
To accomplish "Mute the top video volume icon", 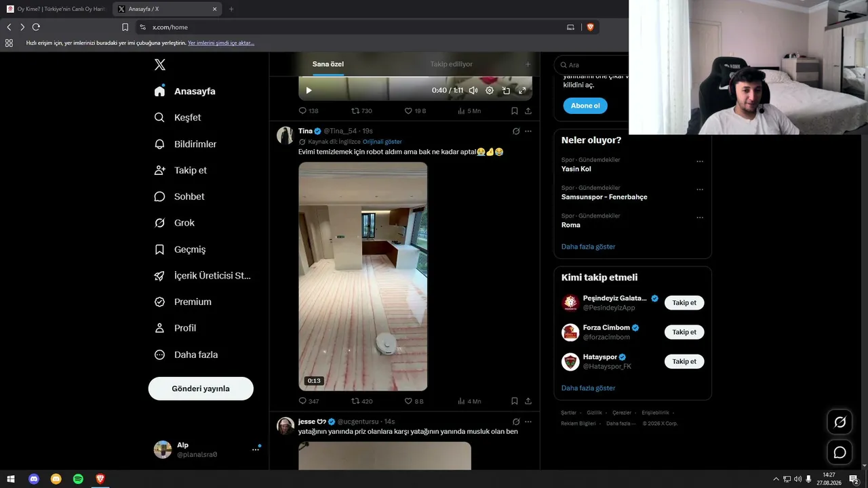I will point(473,90).
